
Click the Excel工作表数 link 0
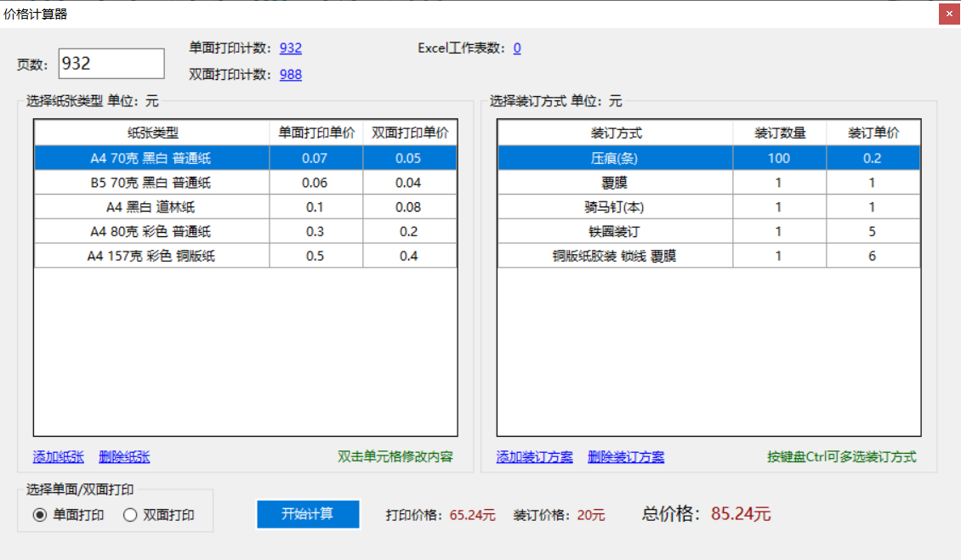[517, 48]
